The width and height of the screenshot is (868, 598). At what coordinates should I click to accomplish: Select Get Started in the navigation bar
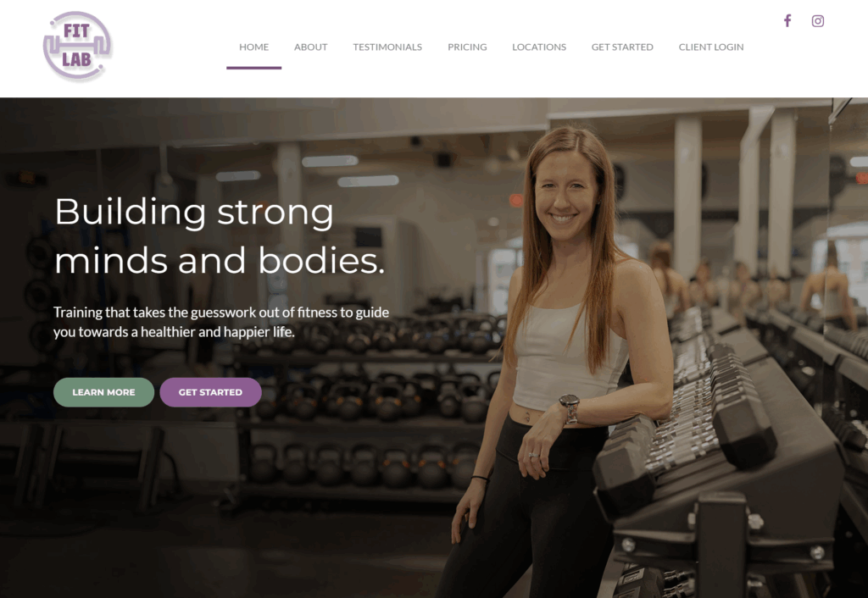pyautogui.click(x=622, y=47)
